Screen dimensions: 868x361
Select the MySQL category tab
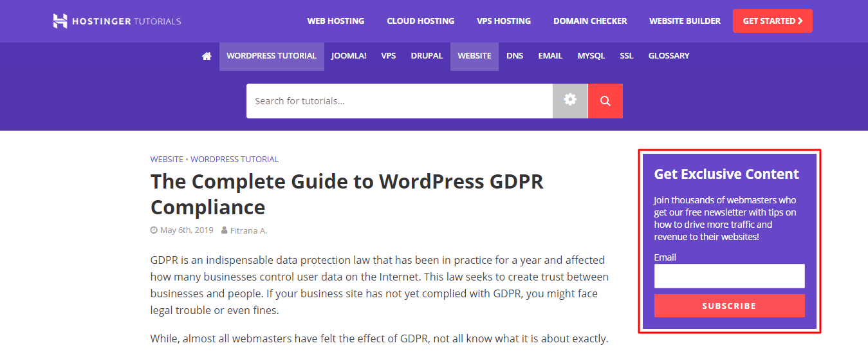click(591, 56)
